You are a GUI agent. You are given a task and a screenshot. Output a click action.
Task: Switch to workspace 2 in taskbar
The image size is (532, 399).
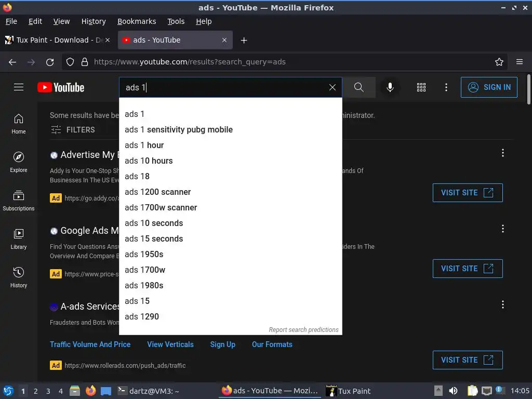click(36, 391)
